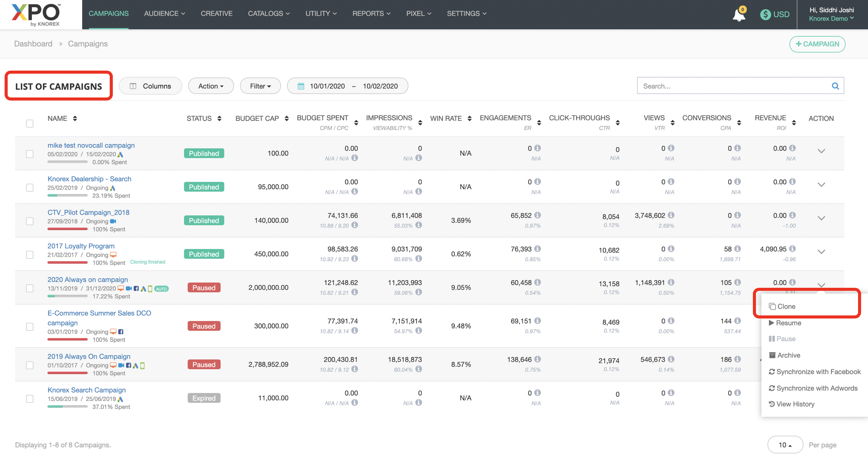
Task: Click the notification bell icon
Action: (x=738, y=15)
